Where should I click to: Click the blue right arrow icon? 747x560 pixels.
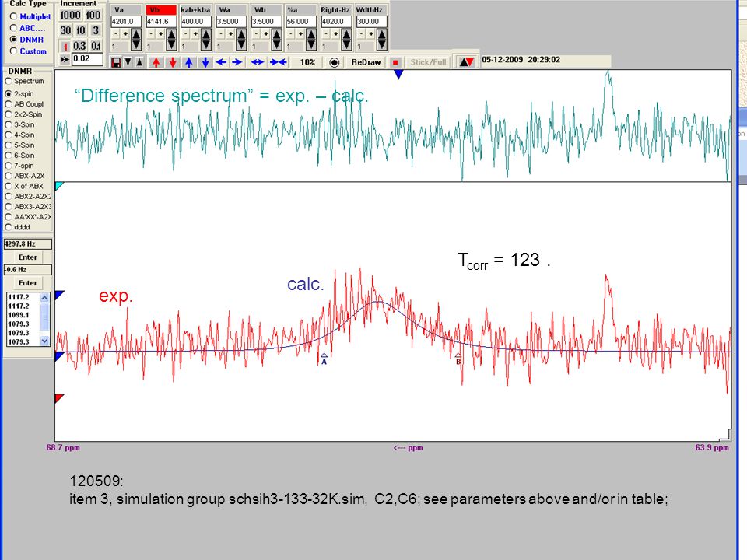click(237, 62)
